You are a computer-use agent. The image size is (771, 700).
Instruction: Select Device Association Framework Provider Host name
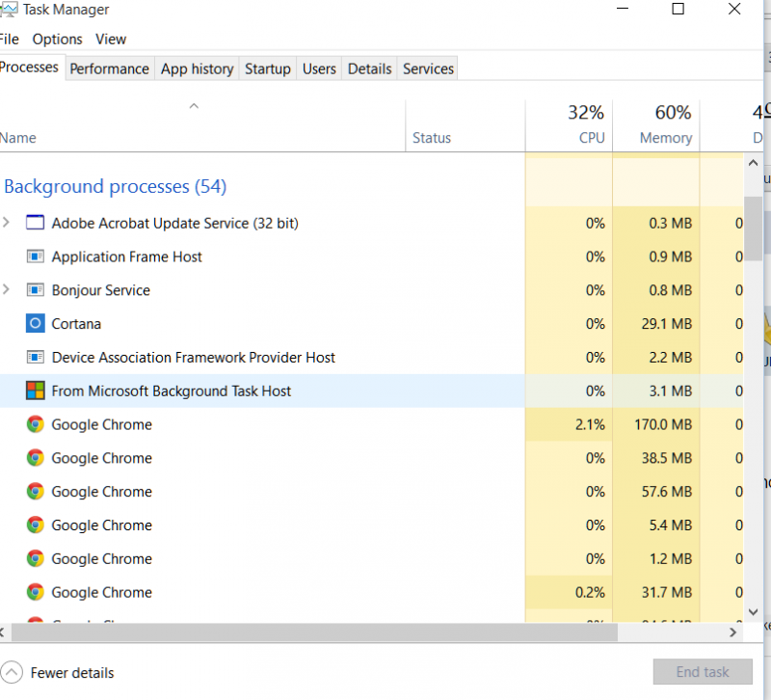pyautogui.click(x=194, y=357)
